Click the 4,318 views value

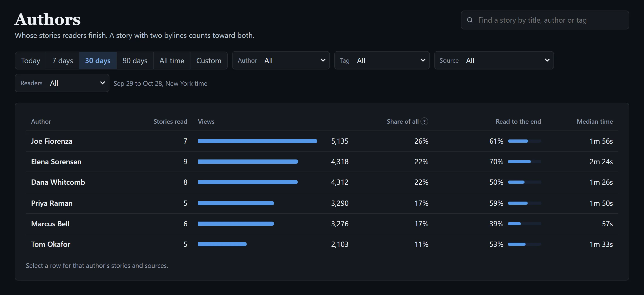(x=340, y=162)
